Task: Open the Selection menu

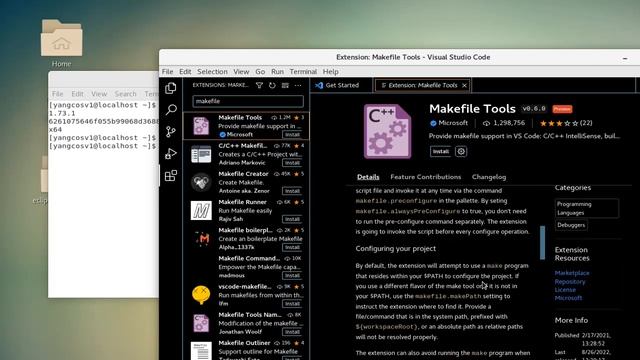Action: pos(212,71)
